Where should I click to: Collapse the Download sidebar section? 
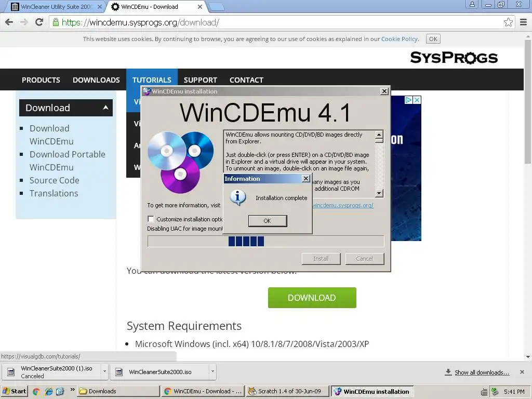(x=105, y=108)
